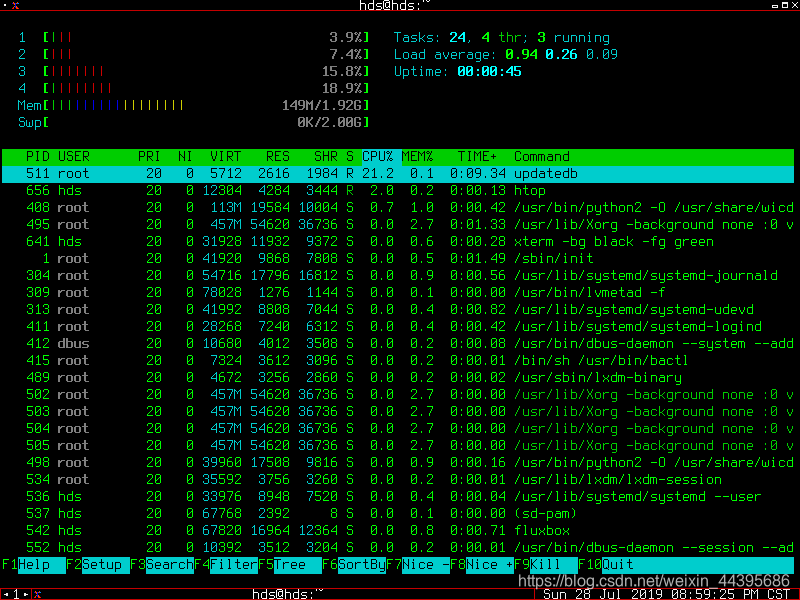Select the python2 wicd row with PID 498
The width and height of the screenshot is (800, 600).
click(398, 463)
